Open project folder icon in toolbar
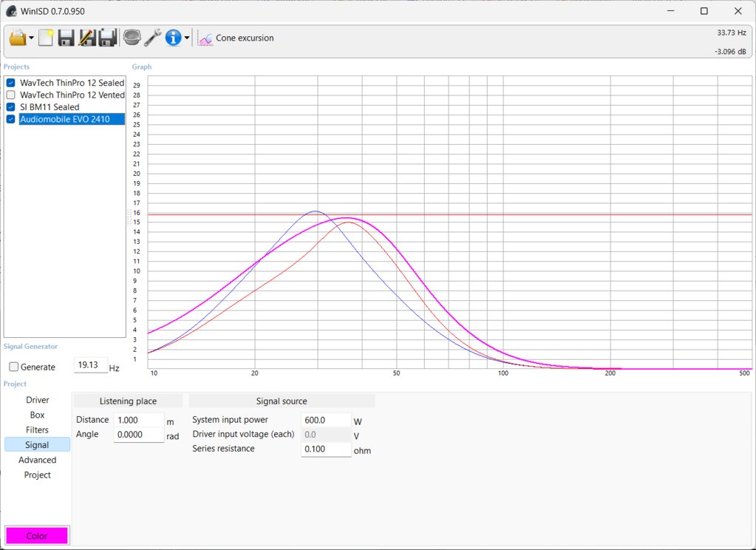756x550 pixels. tap(18, 38)
